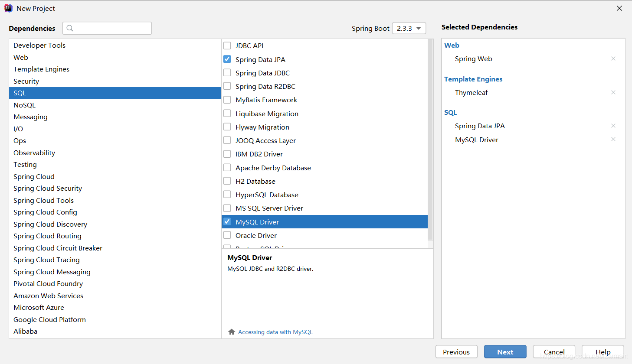This screenshot has width=632, height=364.
Task: Select Spring Web in selected dependencies
Action: tap(474, 58)
